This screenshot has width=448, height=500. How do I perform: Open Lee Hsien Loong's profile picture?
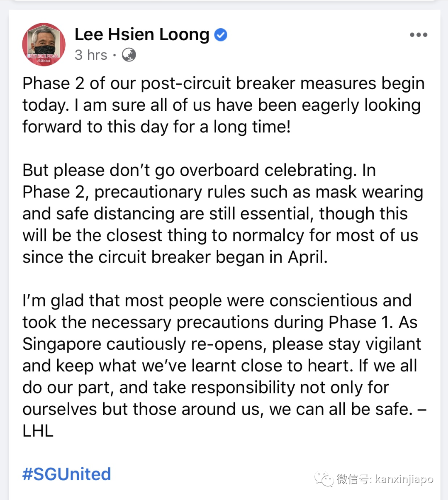[44, 44]
